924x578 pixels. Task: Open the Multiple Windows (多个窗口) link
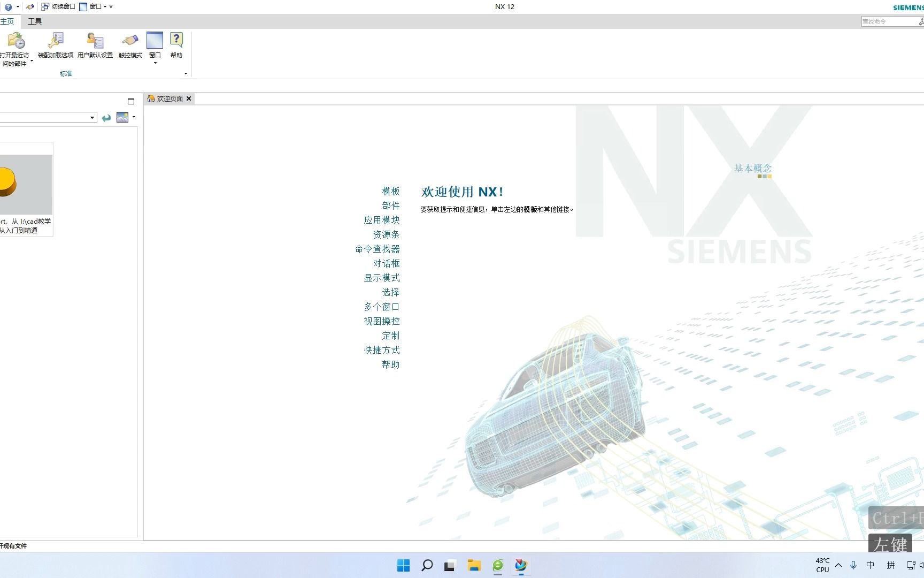[382, 307]
